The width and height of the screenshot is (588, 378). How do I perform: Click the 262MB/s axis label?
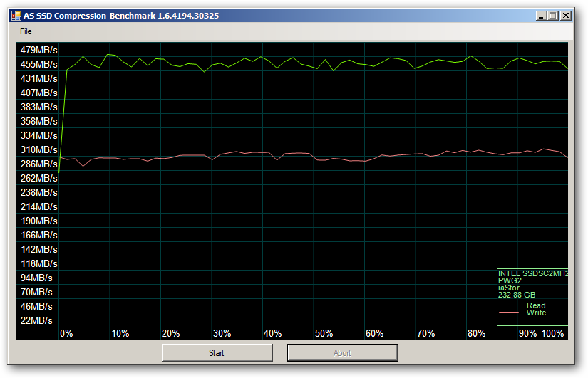(39, 179)
